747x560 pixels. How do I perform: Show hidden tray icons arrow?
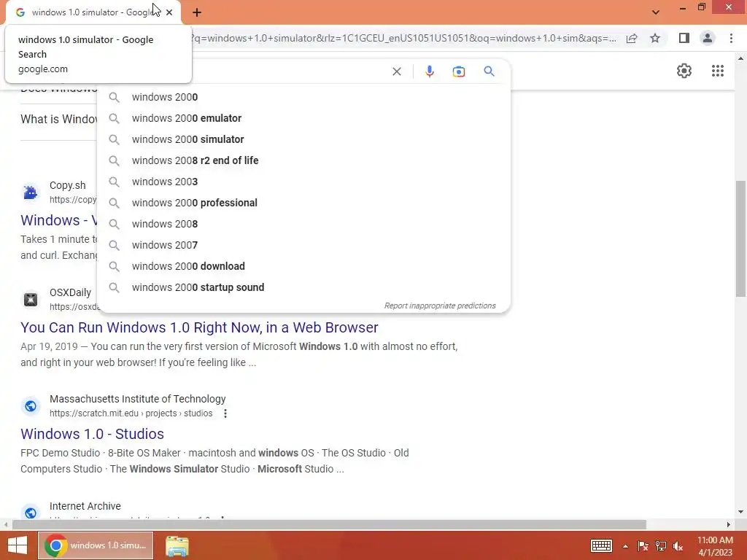click(625, 546)
